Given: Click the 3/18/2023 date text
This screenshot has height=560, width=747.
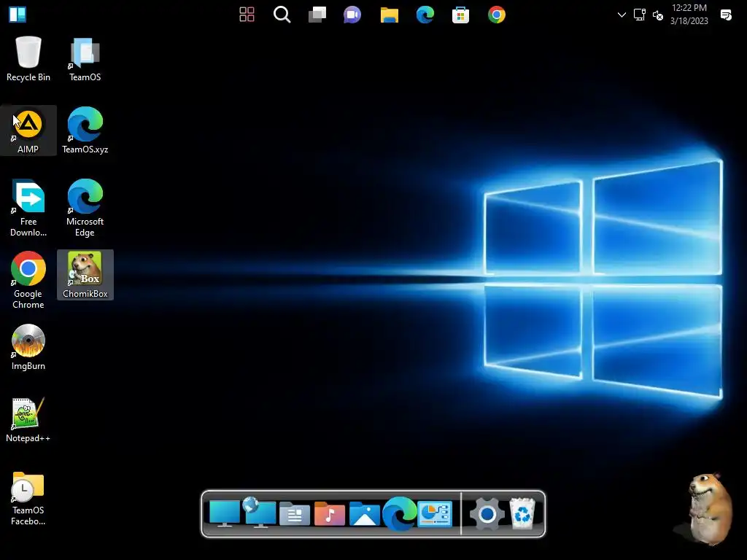Looking at the screenshot, I should 689,21.
